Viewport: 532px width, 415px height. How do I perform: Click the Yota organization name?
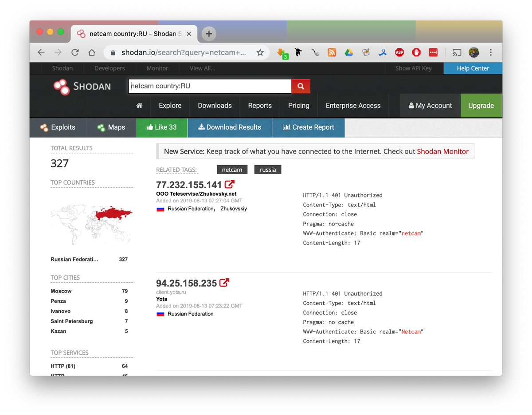[161, 299]
